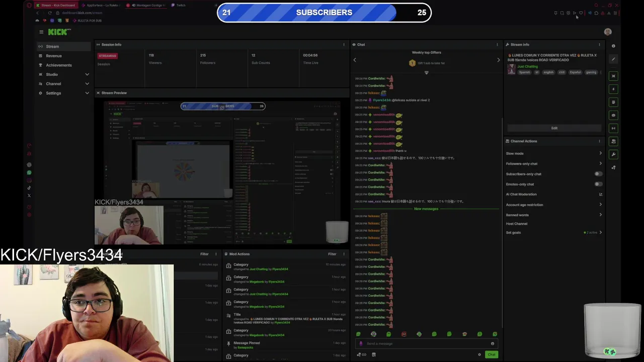644x362 pixels.
Task: Click Host Channel action
Action: click(517, 224)
